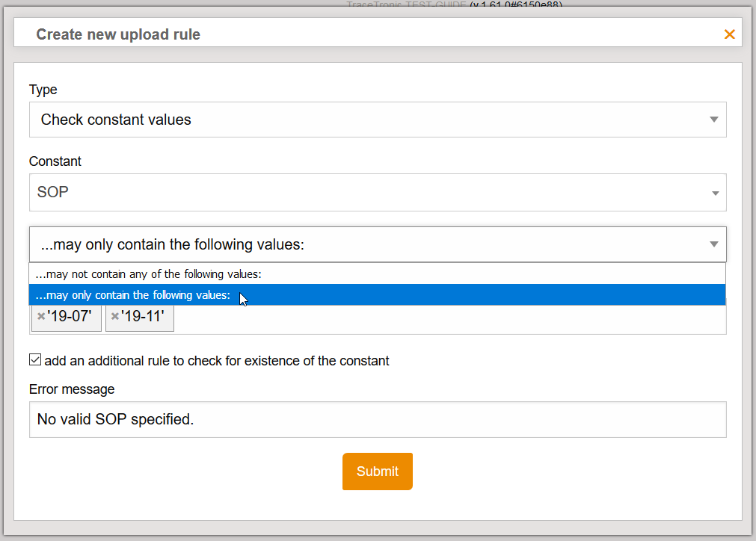Image resolution: width=756 pixels, height=541 pixels.
Task: Click the Constant field's dropdown caret icon
Action: [716, 192]
